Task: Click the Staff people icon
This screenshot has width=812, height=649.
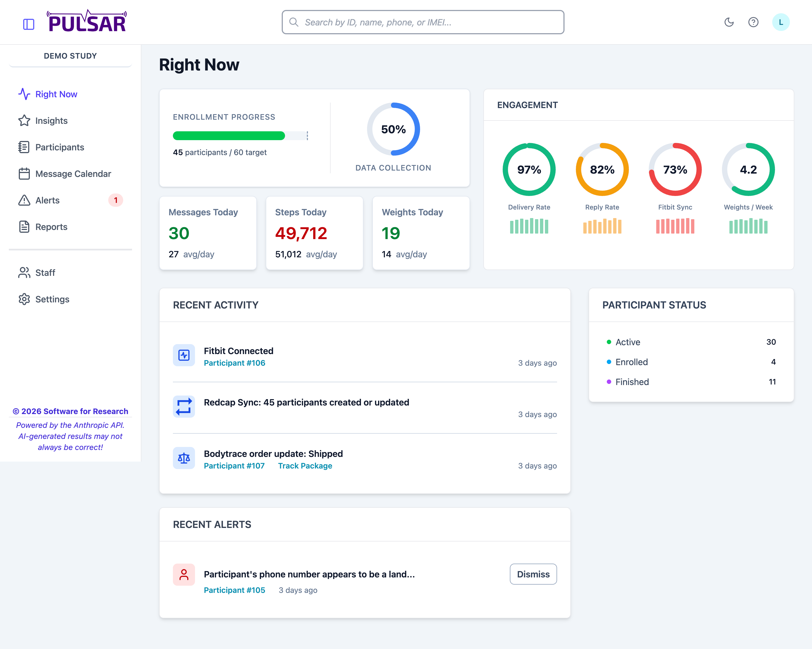Action: click(x=25, y=273)
